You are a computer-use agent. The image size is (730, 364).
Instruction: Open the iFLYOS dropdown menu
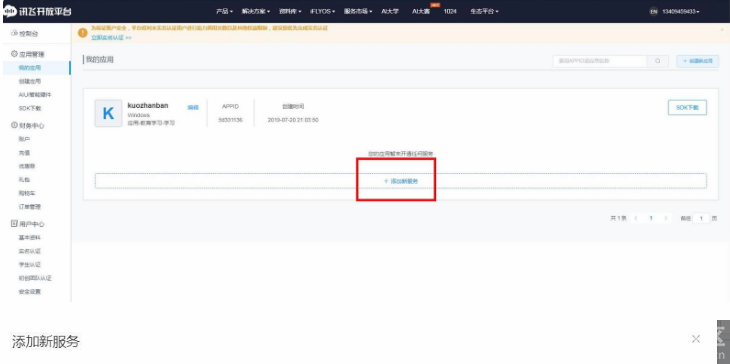pyautogui.click(x=323, y=11)
